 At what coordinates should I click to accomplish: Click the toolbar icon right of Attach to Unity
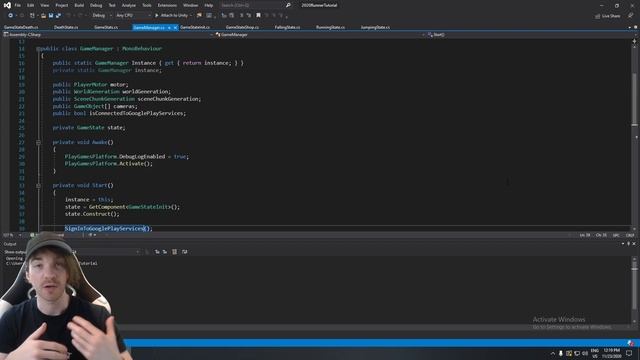(x=199, y=16)
